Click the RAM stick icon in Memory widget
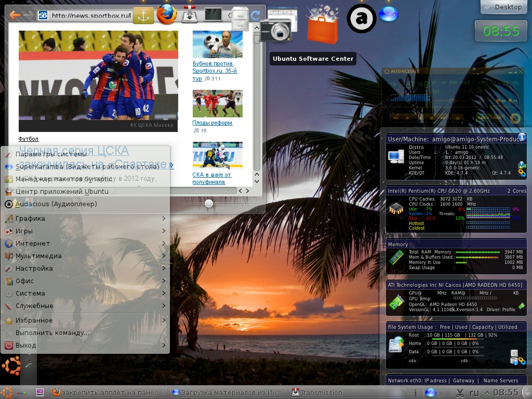532x399 pixels. 396,257
